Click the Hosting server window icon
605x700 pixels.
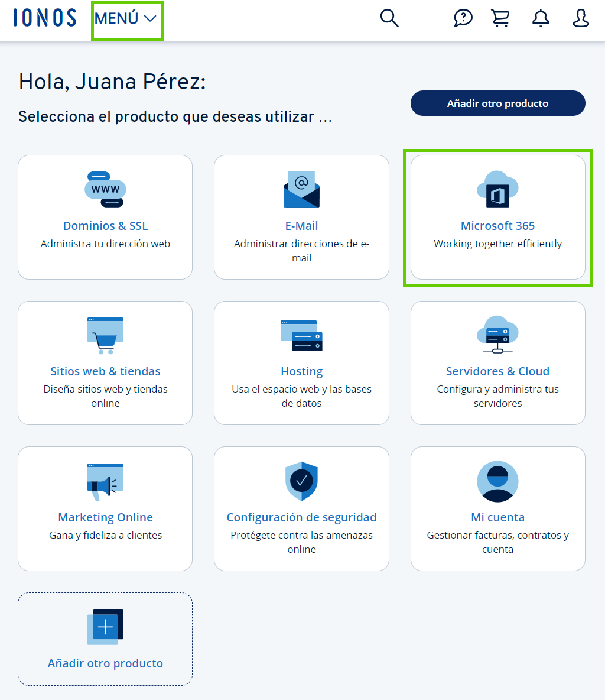[x=301, y=335]
